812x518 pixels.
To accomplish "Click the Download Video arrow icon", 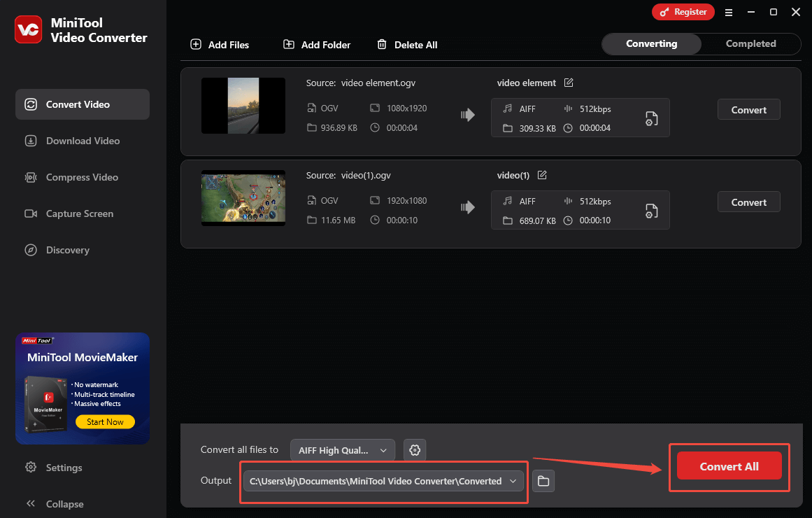I will 31,141.
